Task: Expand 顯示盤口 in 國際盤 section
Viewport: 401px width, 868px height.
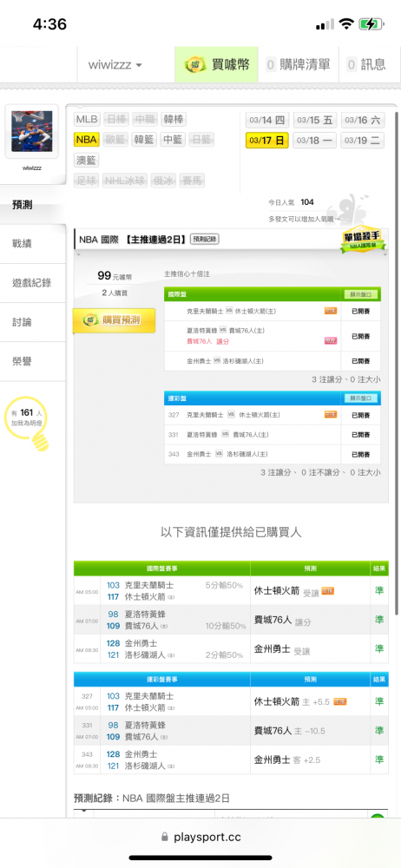Action: [x=361, y=294]
